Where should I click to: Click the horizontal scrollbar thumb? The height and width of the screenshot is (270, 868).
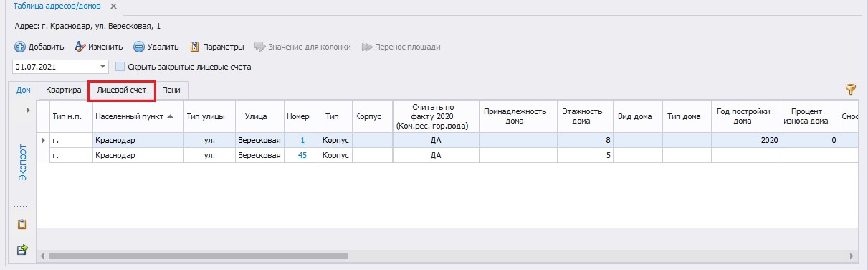(x=198, y=255)
